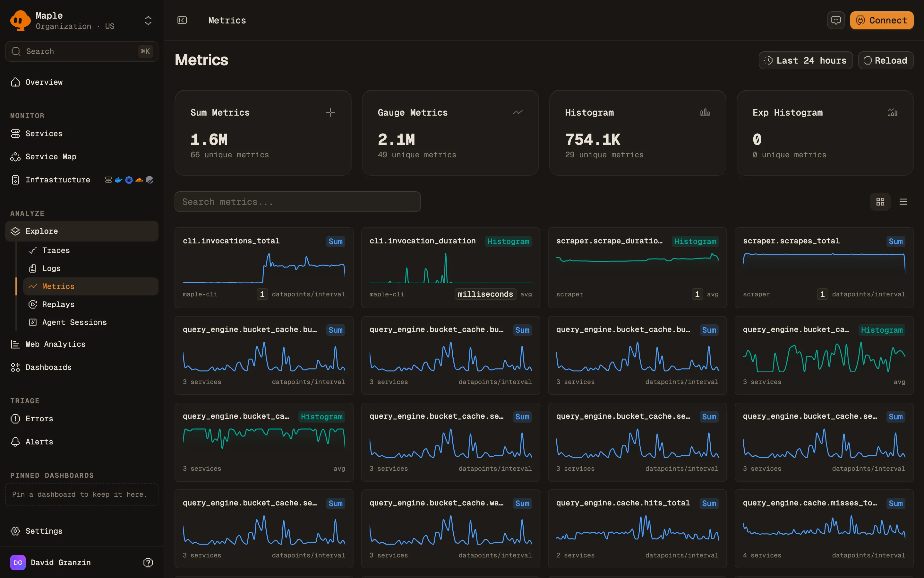Open Agent Sessions under Explore
Image resolution: width=924 pixels, height=578 pixels.
(x=91, y=322)
